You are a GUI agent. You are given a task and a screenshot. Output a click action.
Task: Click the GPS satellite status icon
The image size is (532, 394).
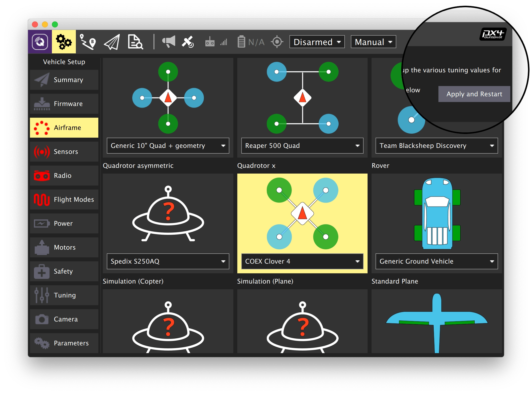[x=188, y=42]
